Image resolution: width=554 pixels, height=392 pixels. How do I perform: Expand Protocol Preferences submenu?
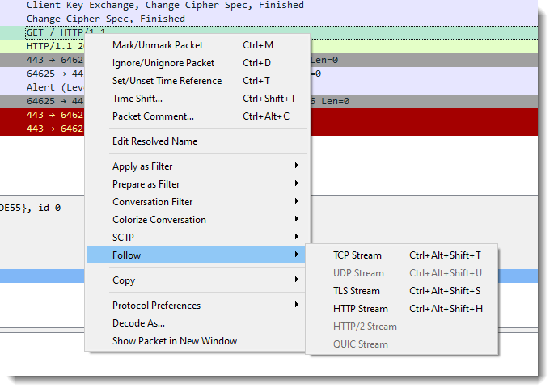click(156, 306)
